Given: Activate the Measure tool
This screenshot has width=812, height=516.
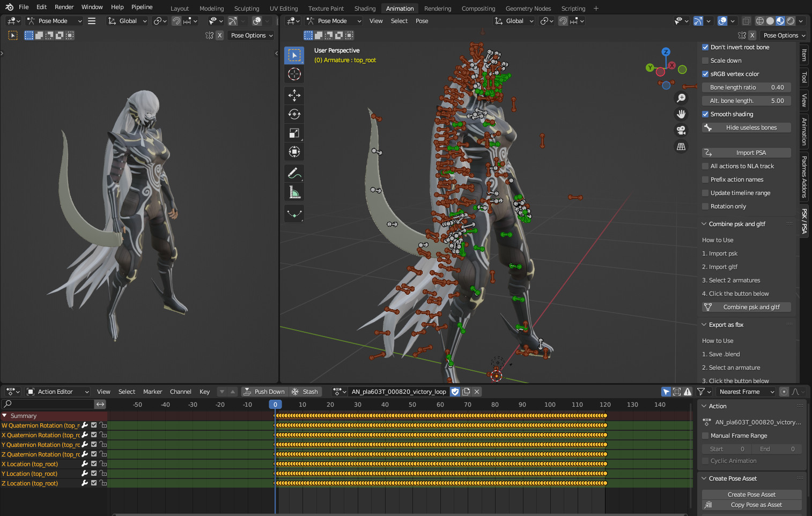Looking at the screenshot, I should click(x=294, y=192).
